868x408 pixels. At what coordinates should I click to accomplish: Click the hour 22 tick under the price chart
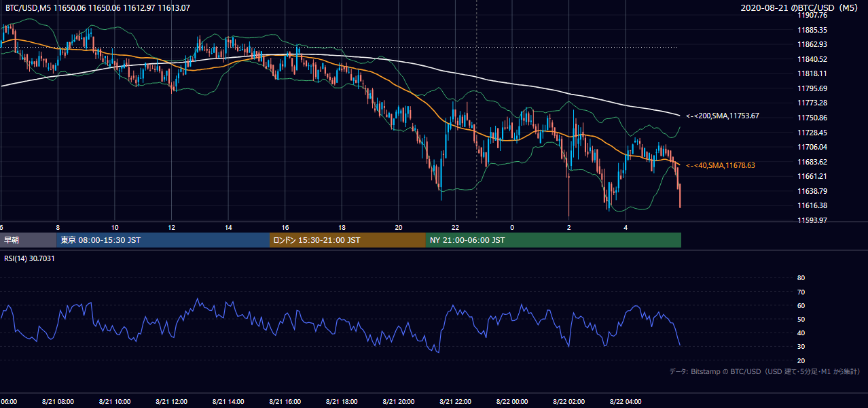coord(455,227)
